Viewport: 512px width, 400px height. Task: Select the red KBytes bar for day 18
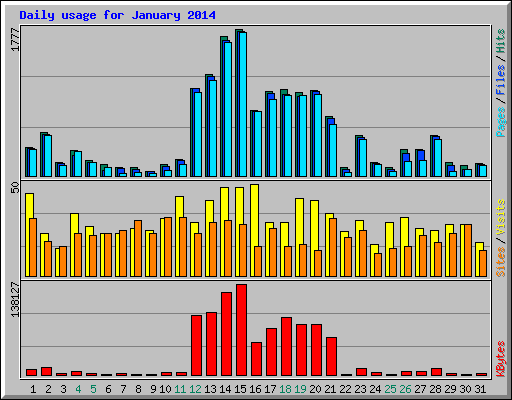(x=287, y=347)
